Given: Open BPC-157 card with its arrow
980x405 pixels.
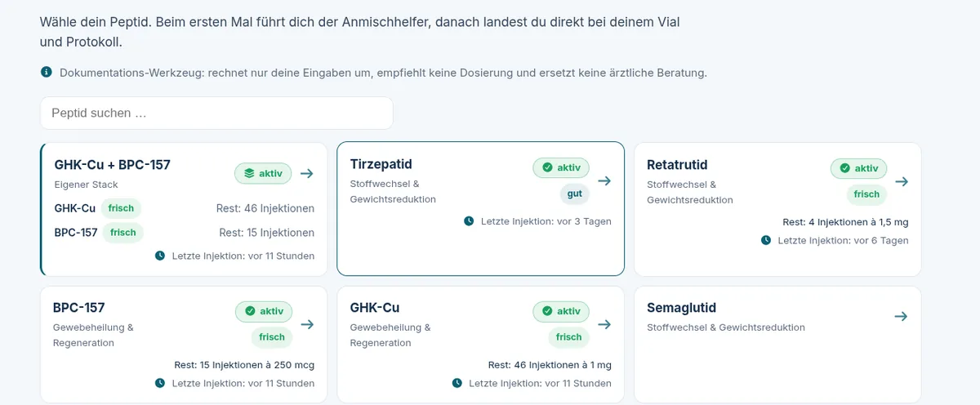Looking at the screenshot, I should point(307,324).
